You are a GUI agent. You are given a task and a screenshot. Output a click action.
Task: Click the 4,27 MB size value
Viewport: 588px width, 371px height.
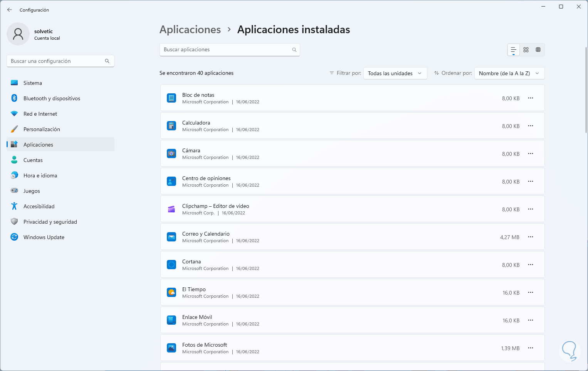(510, 237)
